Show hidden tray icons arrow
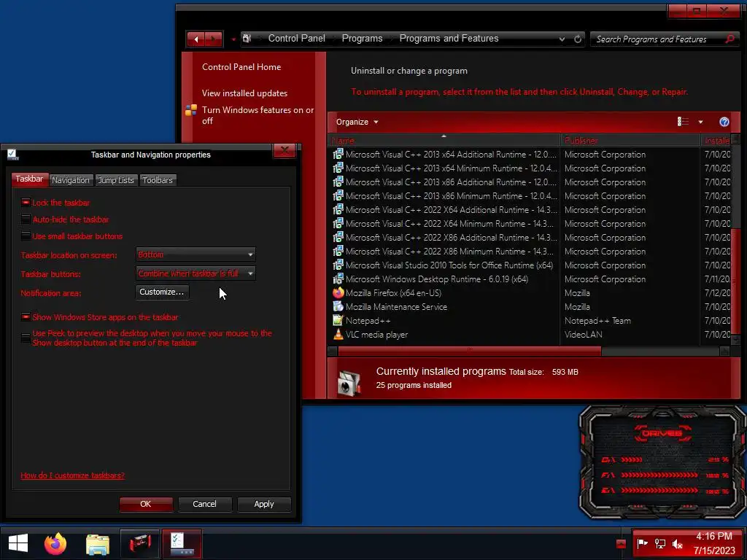Screen dimensions: 747x560 point(621,544)
